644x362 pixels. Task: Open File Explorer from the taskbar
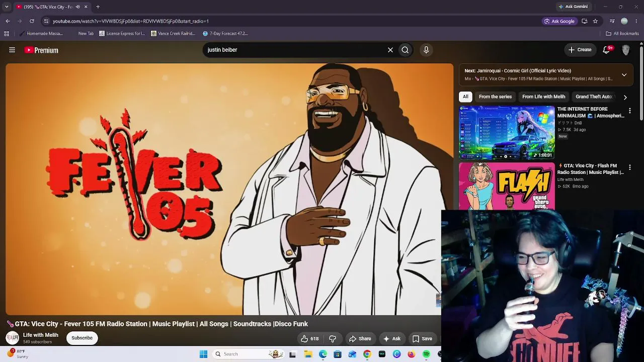308,354
